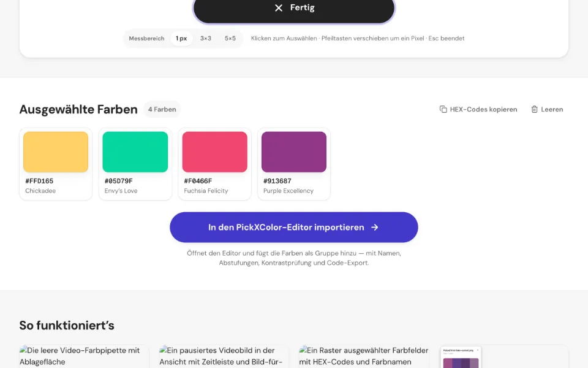The height and width of the screenshot is (368, 588).
Task: Click the empty Video-Farbpipette image placeholder
Action: pos(84,356)
